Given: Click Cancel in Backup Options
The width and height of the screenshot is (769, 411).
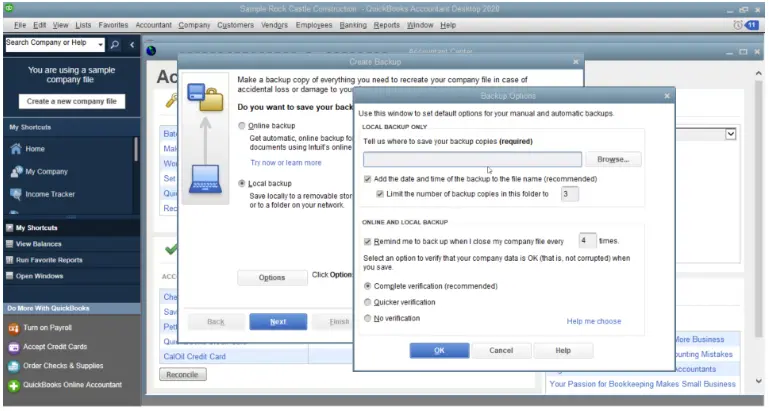Looking at the screenshot, I should point(501,351).
